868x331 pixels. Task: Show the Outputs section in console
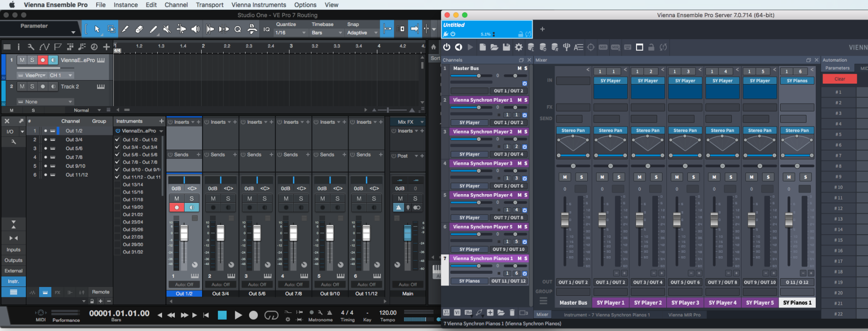coord(13,260)
